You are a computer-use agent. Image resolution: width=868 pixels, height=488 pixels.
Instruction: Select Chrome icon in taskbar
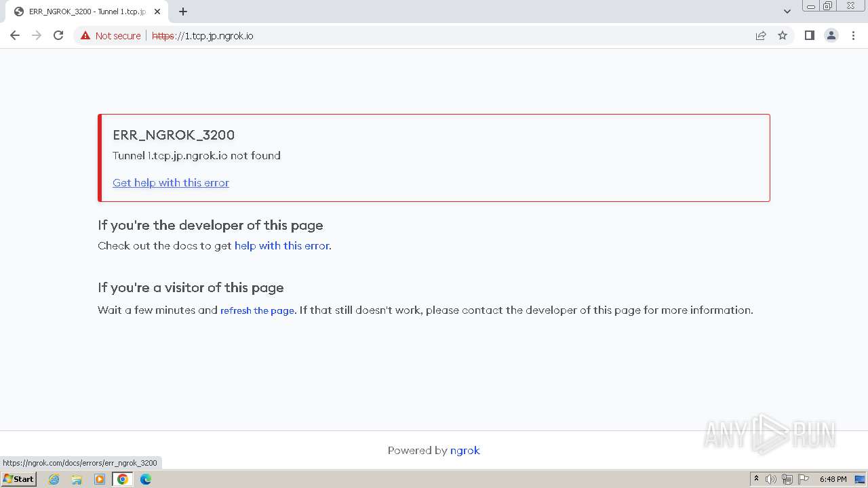tap(123, 479)
